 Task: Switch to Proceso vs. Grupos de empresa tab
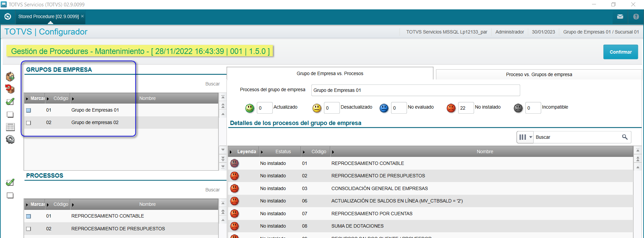539,74
